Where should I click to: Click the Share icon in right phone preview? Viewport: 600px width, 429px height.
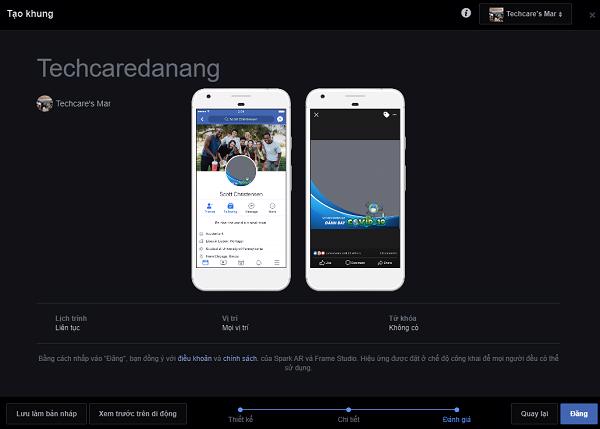coord(385,264)
